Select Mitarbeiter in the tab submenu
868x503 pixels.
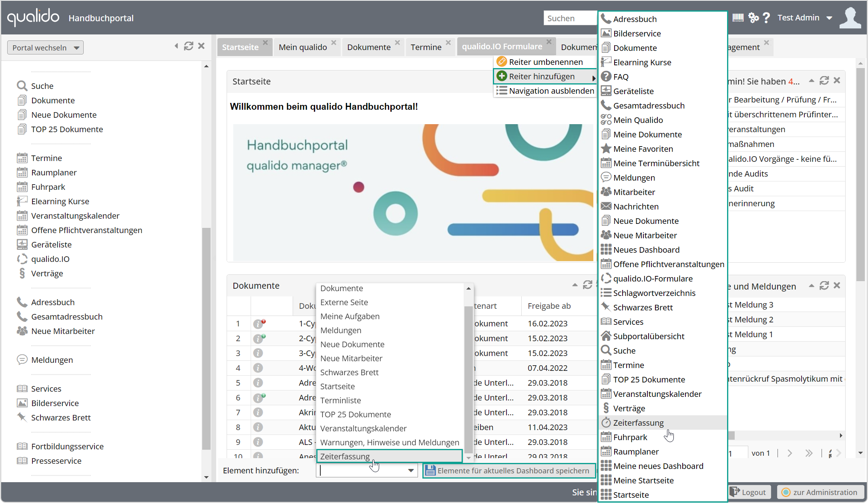point(663,192)
